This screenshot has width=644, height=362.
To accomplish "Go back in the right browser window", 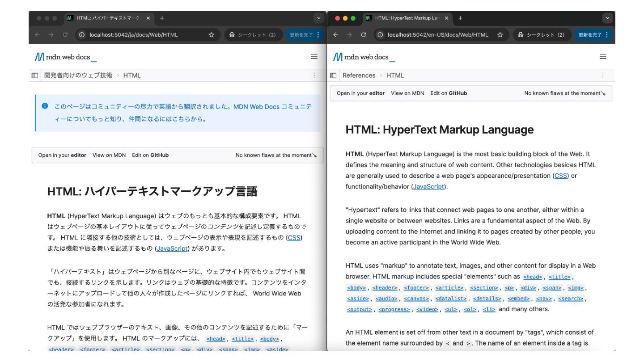I will (x=335, y=35).
